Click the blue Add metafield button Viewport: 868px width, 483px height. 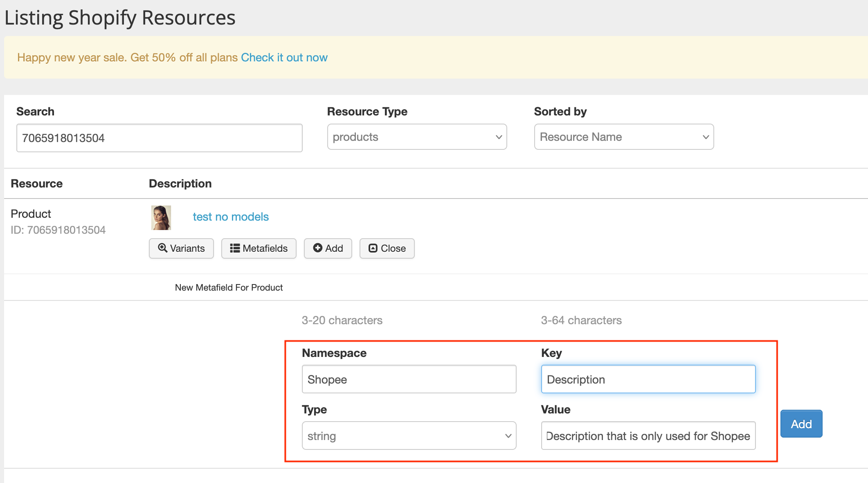[x=801, y=424]
